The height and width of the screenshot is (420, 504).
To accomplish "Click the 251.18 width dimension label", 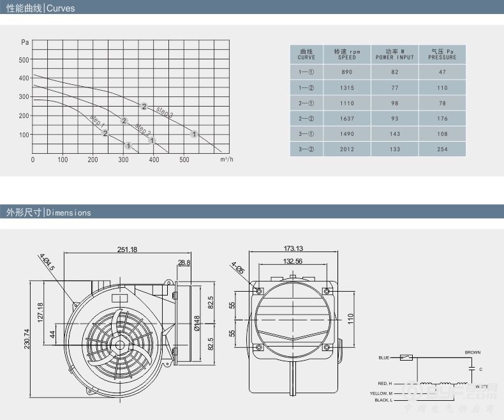I will (x=128, y=249).
